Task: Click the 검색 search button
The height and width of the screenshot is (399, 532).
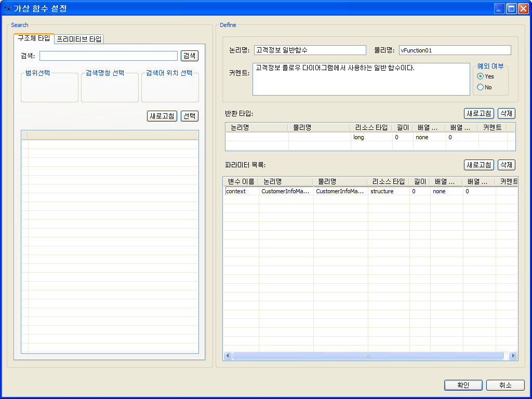Action: tap(189, 56)
